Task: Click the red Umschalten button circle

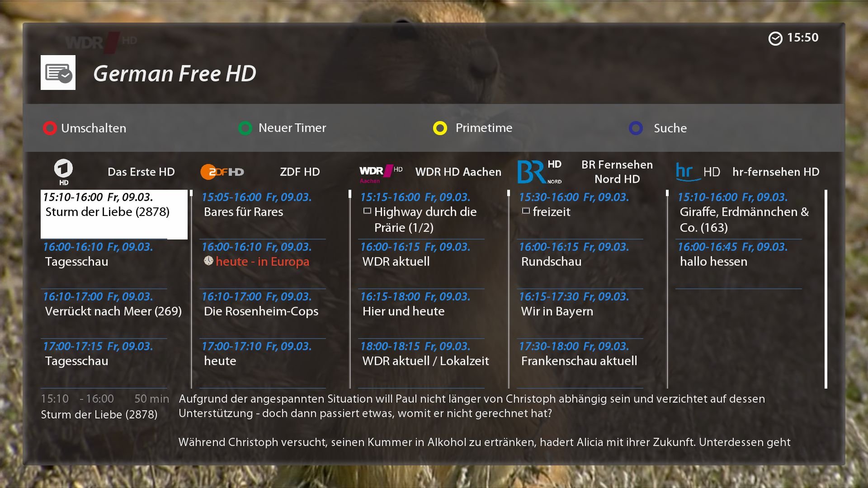Action: tap(50, 128)
